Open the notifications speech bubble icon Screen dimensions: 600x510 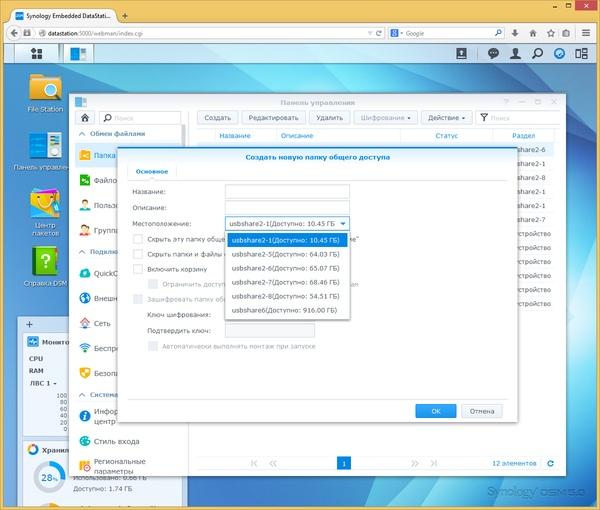coord(493,54)
